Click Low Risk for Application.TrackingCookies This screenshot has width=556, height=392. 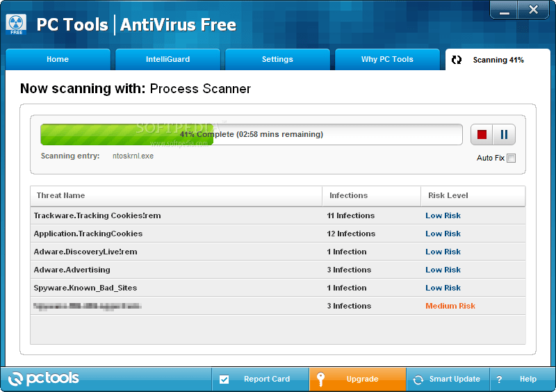(x=443, y=234)
